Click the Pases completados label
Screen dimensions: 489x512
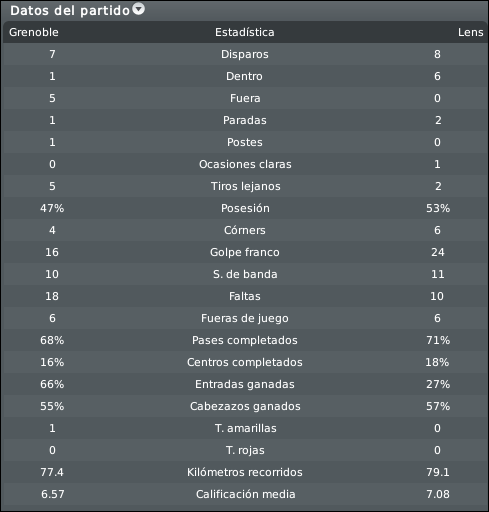tap(245, 340)
